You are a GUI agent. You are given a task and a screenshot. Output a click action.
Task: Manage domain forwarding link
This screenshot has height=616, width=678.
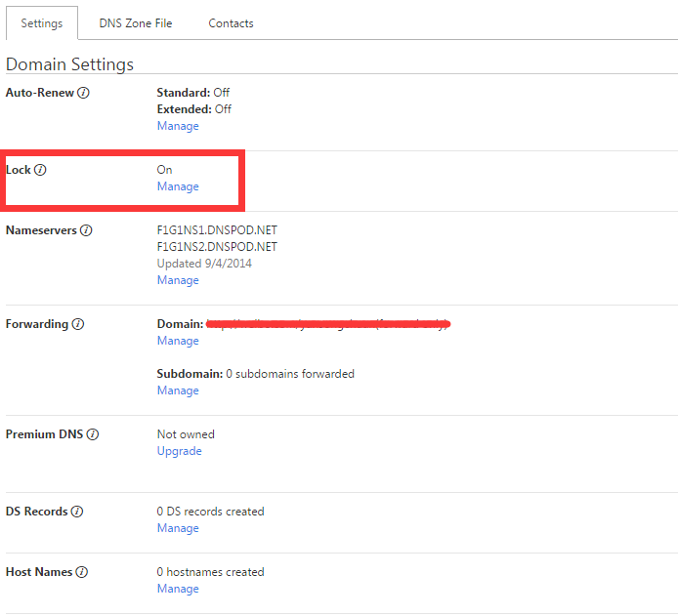[x=178, y=341]
